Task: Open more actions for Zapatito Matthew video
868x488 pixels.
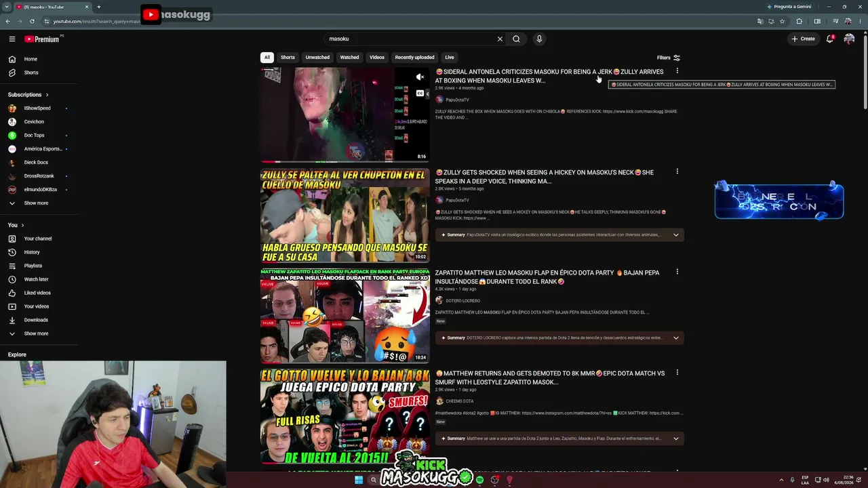Action: (x=677, y=272)
